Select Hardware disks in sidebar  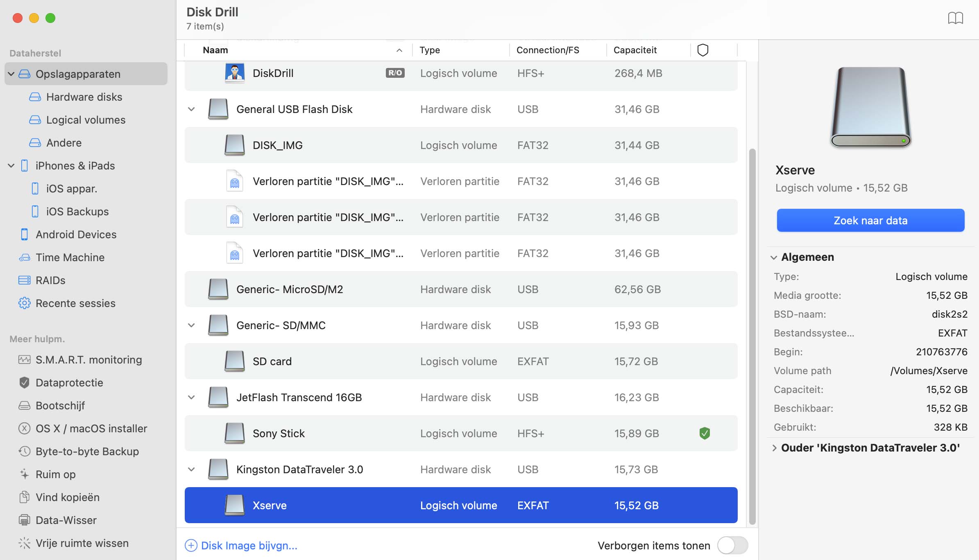coord(84,97)
